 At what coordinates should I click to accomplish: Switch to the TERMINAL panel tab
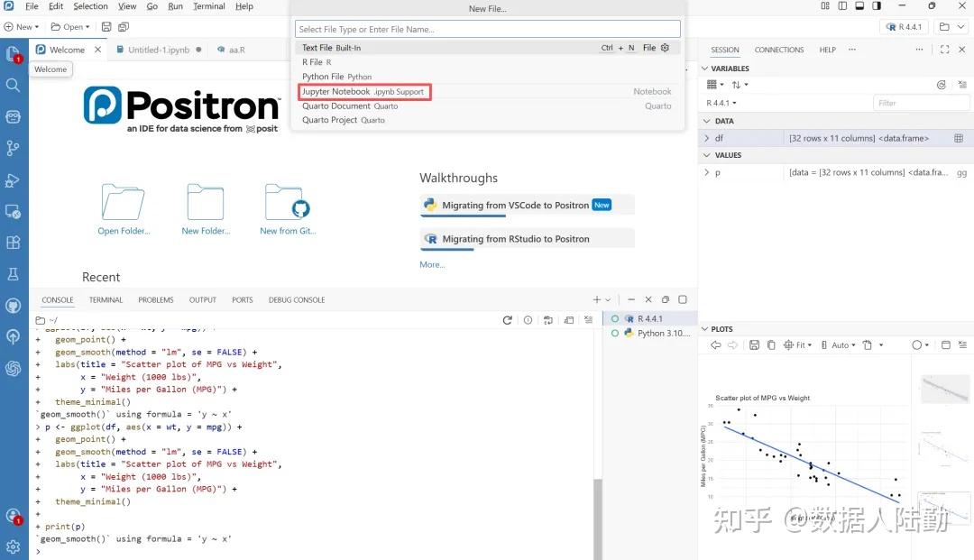click(x=106, y=300)
